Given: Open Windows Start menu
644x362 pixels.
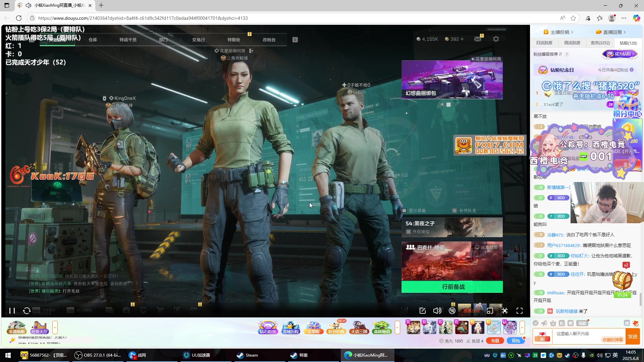Looking at the screenshot, I should pyautogui.click(x=8, y=355).
